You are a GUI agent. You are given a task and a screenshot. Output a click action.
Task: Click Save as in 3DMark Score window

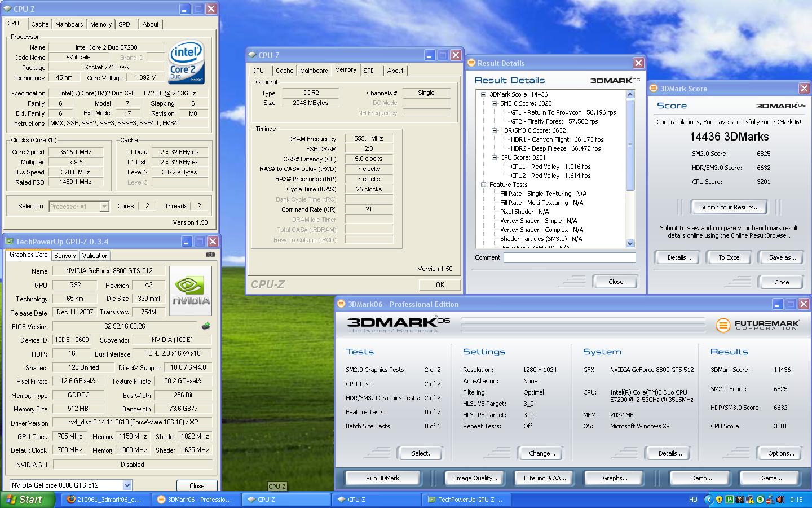pos(782,257)
